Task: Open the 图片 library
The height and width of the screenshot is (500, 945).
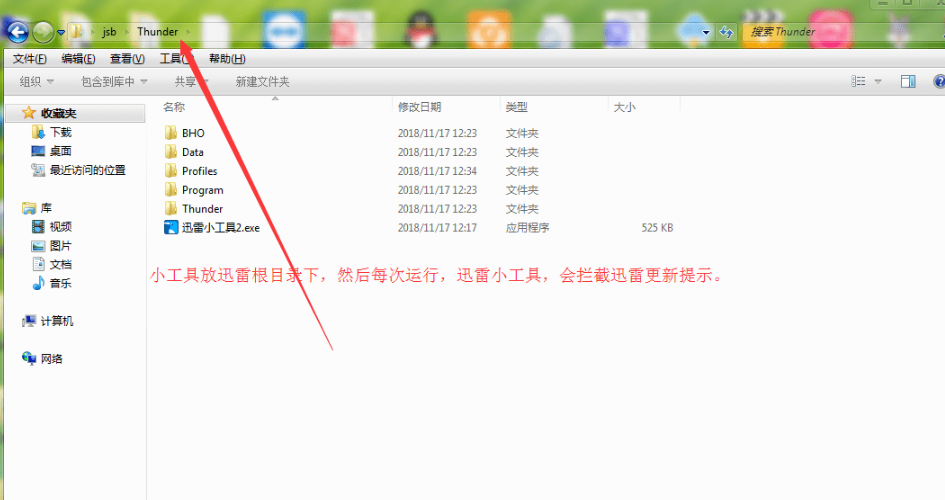Action: point(61,246)
